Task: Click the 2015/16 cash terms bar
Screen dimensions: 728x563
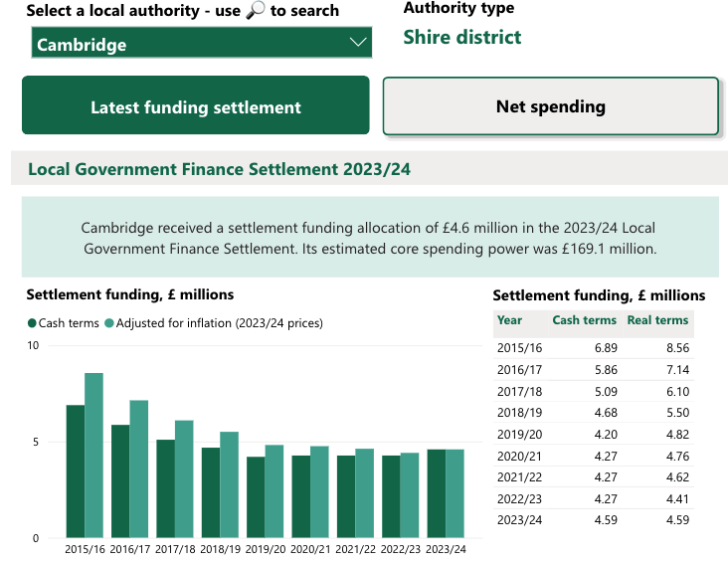Action: point(76,471)
